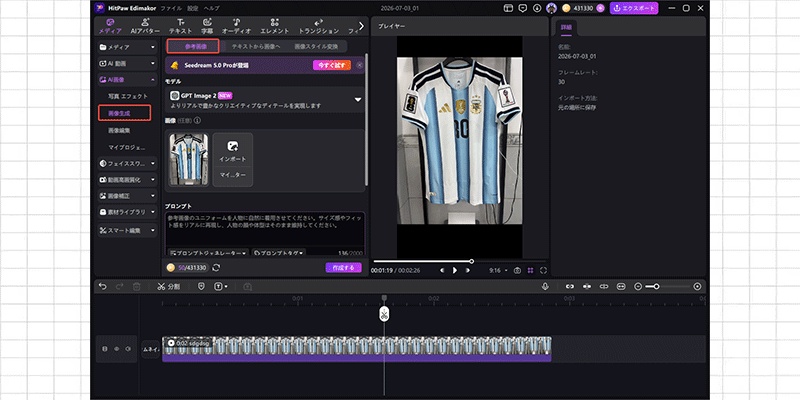Switch to the テキスト tab

click(181, 26)
